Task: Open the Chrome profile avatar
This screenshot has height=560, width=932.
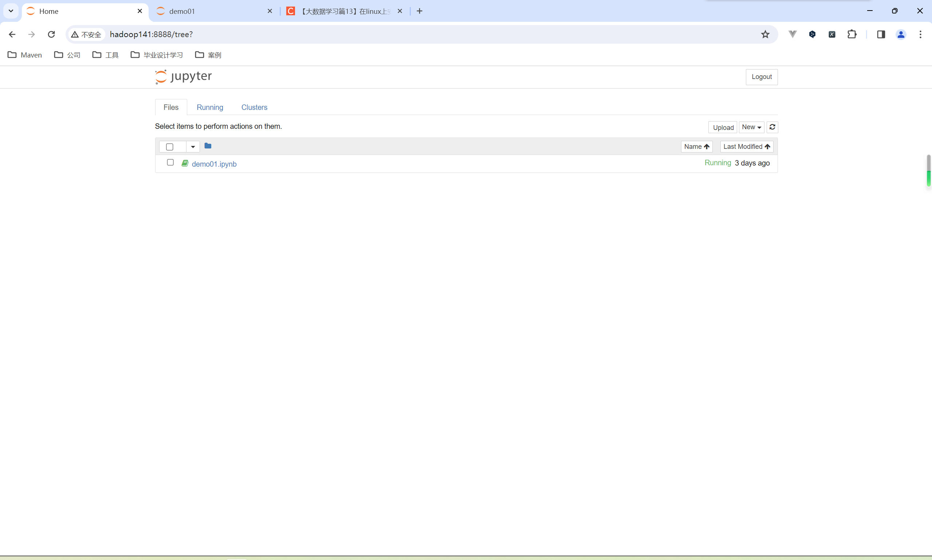Action: click(901, 34)
